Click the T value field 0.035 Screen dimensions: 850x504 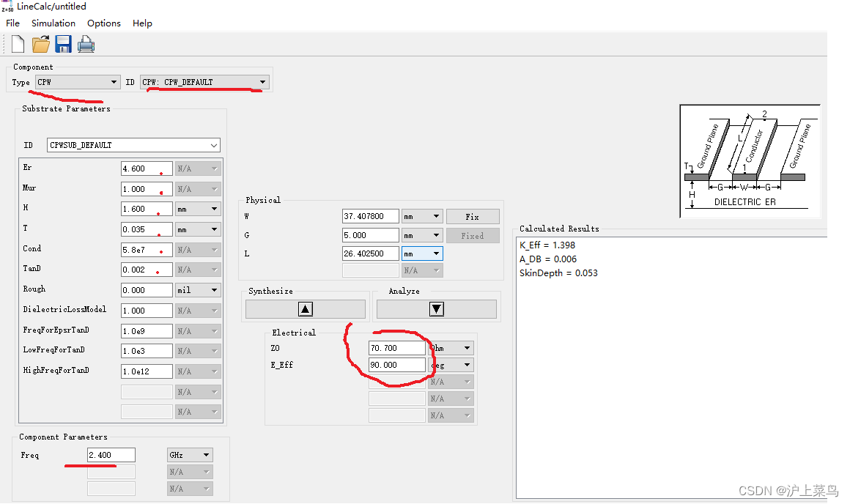(x=147, y=229)
